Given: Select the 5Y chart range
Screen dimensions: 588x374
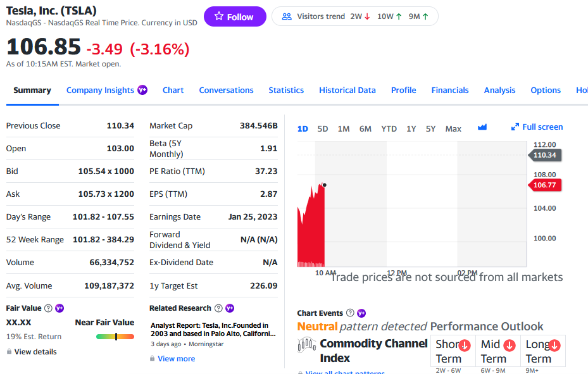Looking at the screenshot, I should click(430, 129).
